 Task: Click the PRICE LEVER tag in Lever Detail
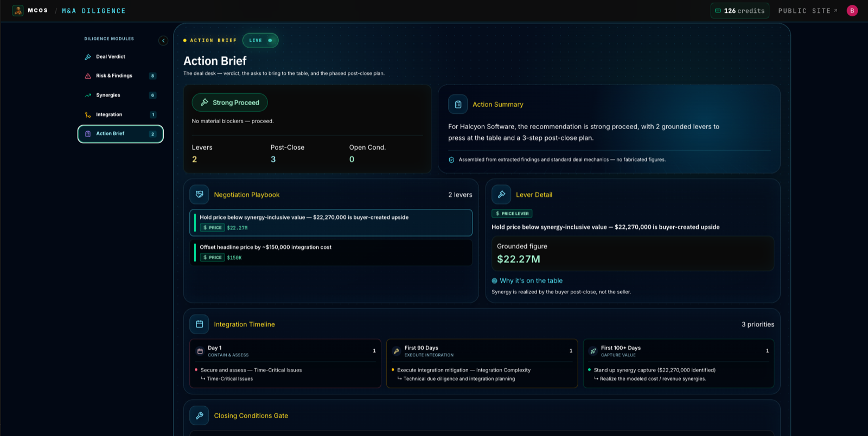pos(512,214)
